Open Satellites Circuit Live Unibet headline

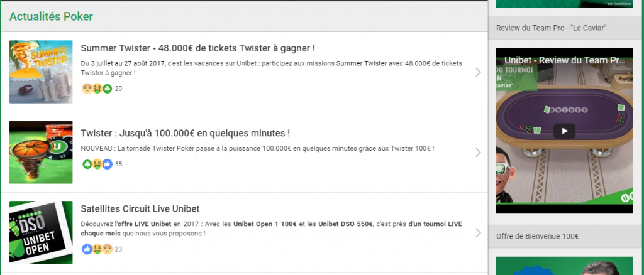(x=140, y=209)
